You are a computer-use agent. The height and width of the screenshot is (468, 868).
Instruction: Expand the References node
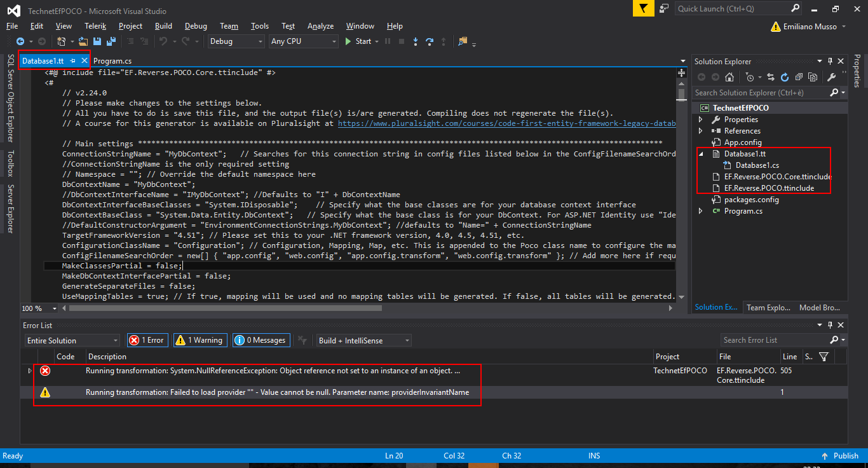click(x=701, y=131)
